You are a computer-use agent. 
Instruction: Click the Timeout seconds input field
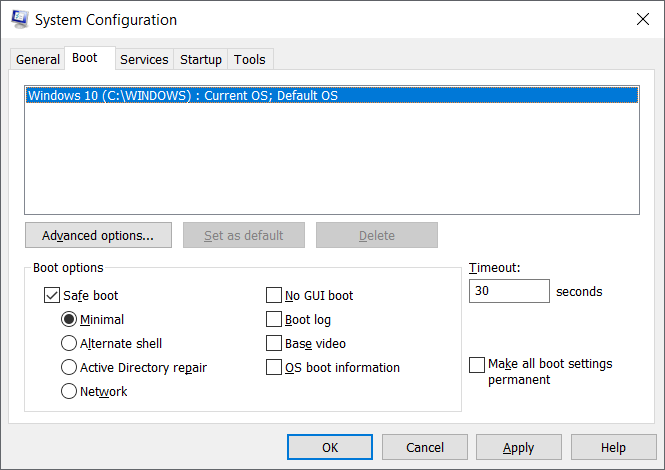[x=509, y=292]
